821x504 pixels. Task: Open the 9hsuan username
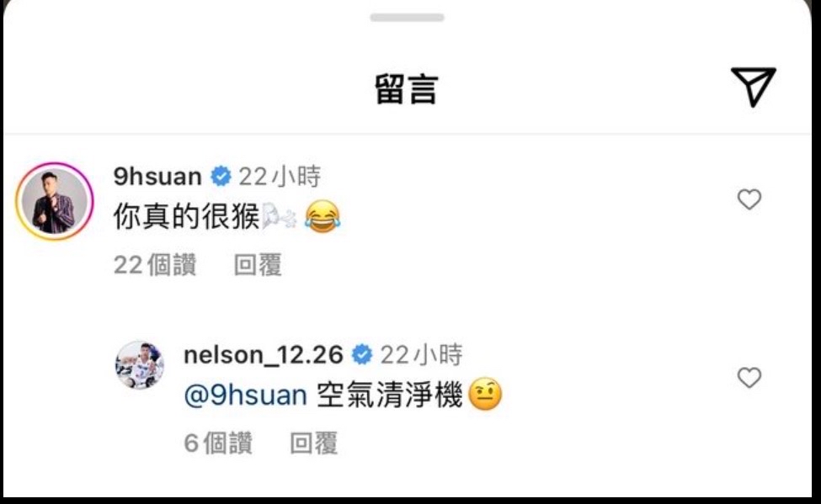point(157,177)
